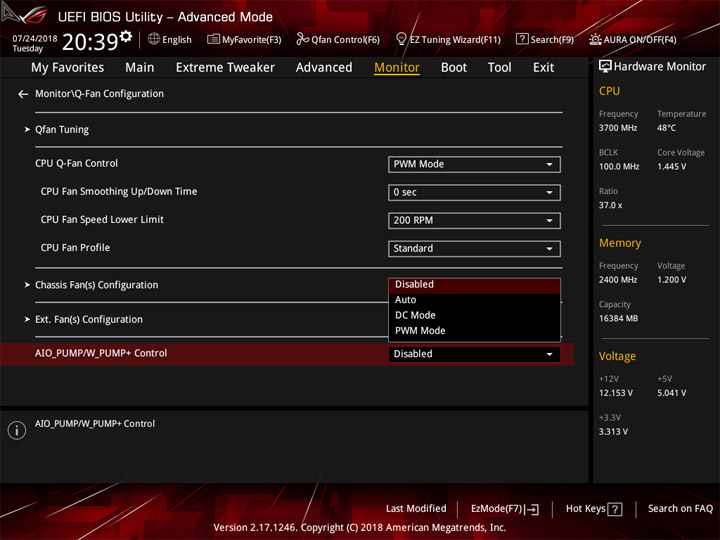The width and height of the screenshot is (720, 540).
Task: Choose DC Mode in the dropdown list
Action: [474, 315]
